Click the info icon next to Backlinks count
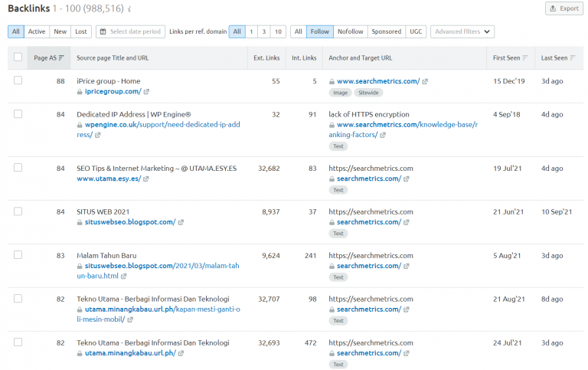The width and height of the screenshot is (588, 370). coord(129,9)
